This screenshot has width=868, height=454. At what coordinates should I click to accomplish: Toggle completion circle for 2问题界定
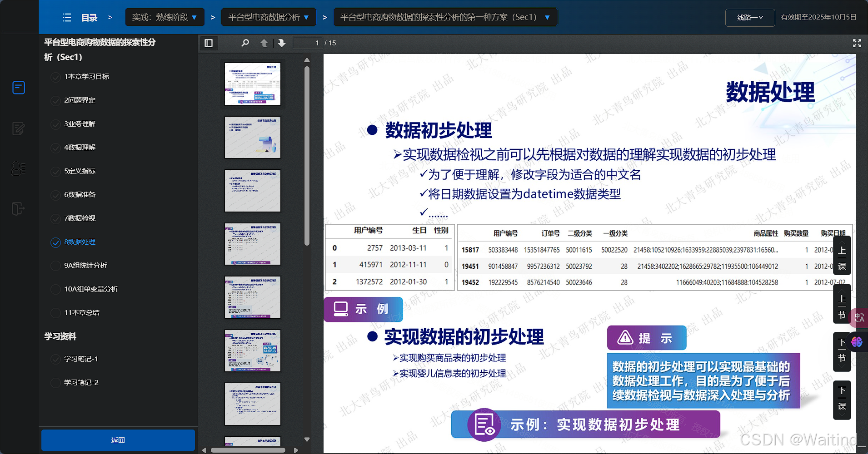55,101
